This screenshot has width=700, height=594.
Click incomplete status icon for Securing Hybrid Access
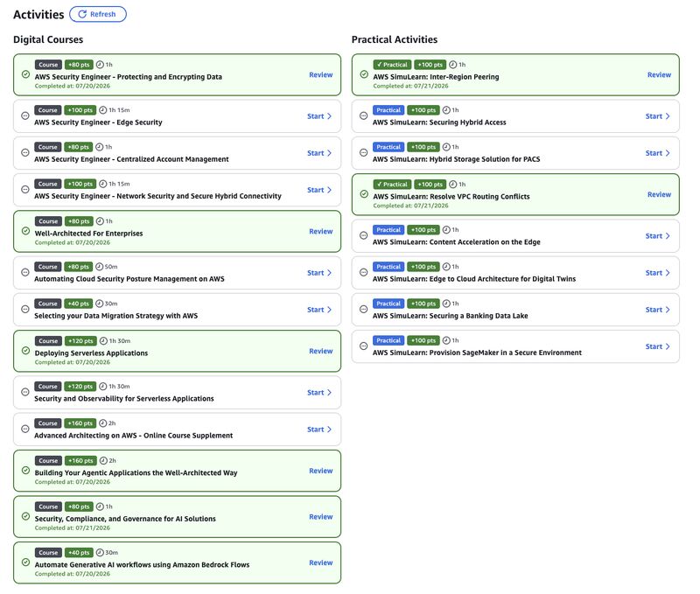point(364,115)
